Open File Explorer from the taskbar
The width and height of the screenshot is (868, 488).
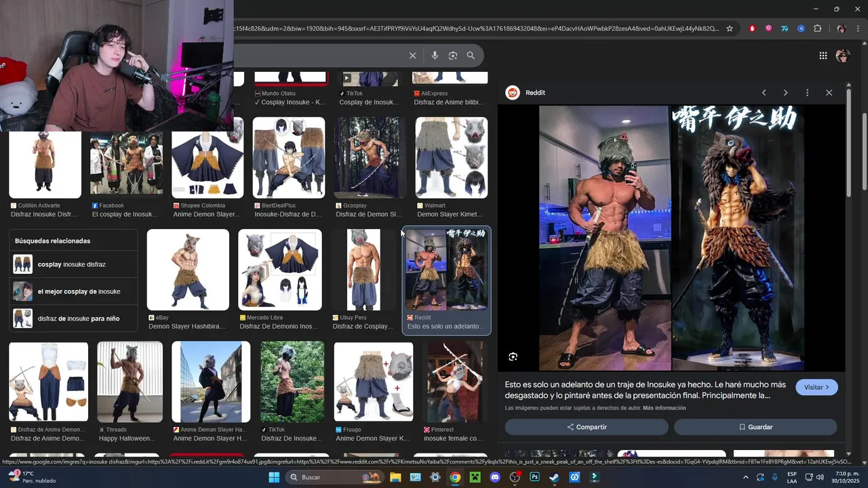pyautogui.click(x=395, y=477)
